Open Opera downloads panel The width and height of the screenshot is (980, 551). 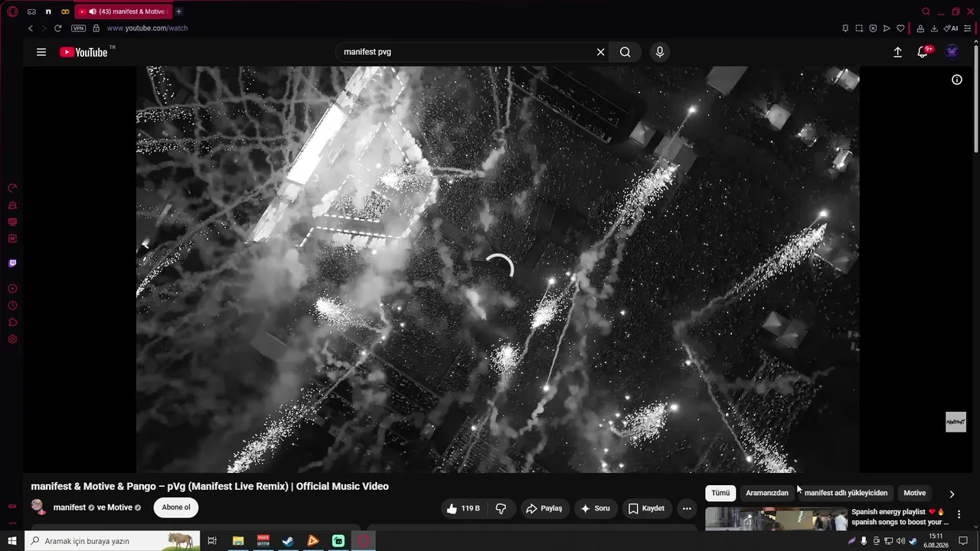click(934, 28)
